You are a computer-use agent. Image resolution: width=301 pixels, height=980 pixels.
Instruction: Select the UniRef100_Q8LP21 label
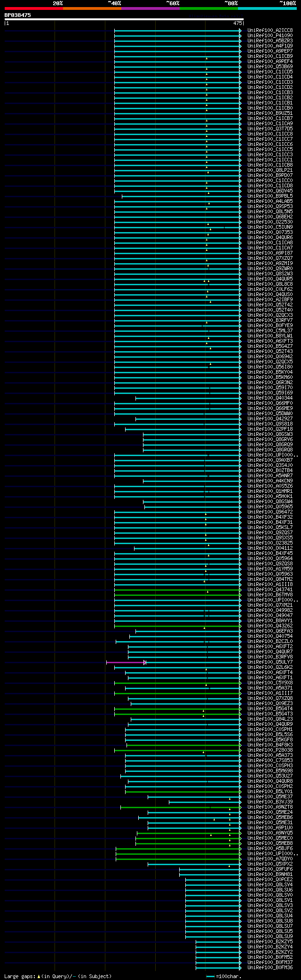tap(270, 170)
